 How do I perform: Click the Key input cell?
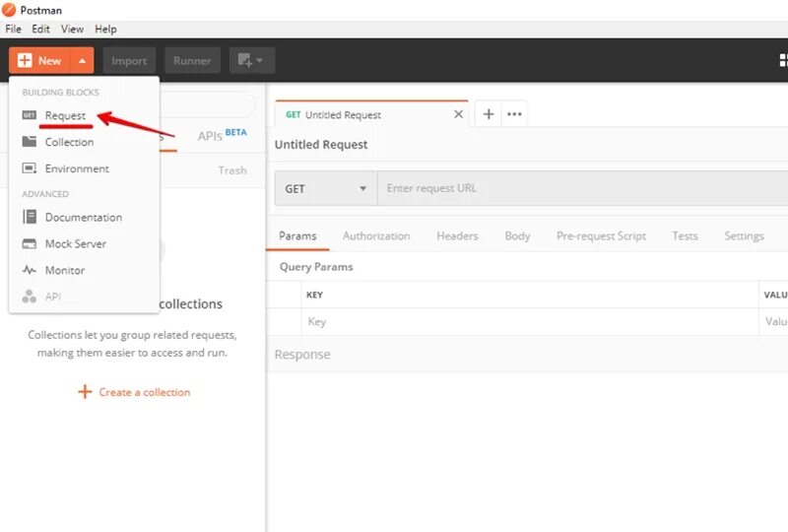pos(530,322)
